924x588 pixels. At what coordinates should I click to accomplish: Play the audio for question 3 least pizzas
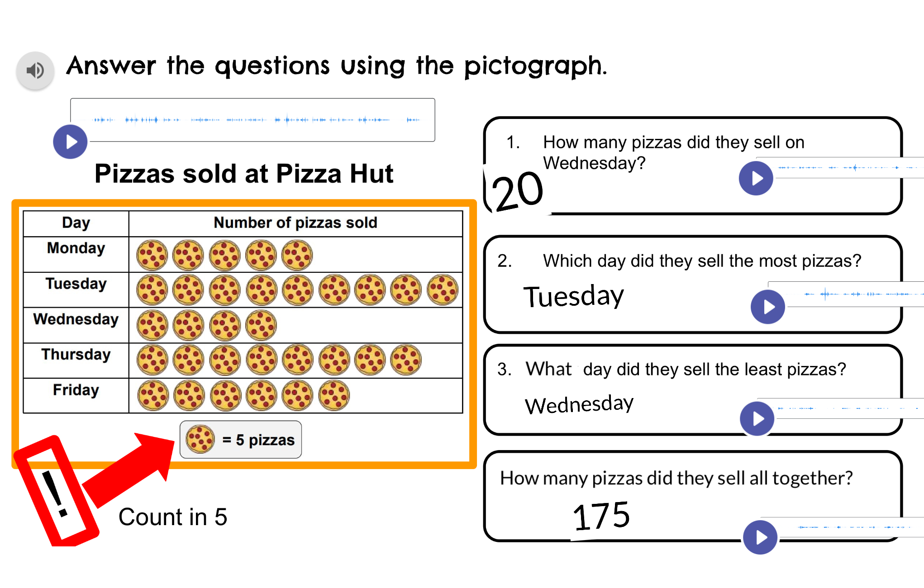click(x=757, y=419)
